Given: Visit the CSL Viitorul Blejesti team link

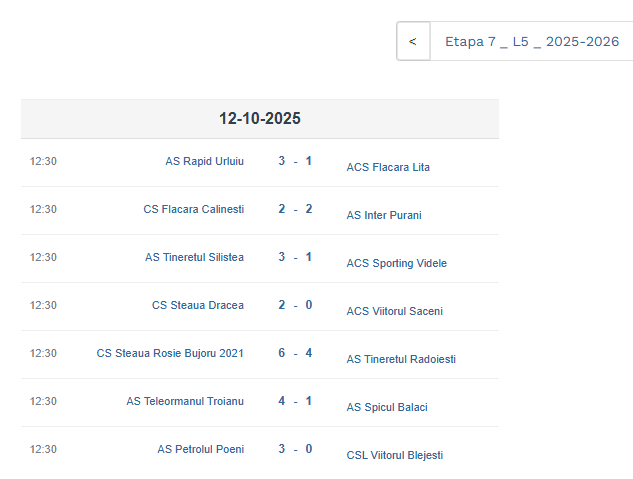Looking at the screenshot, I should click(x=394, y=455).
